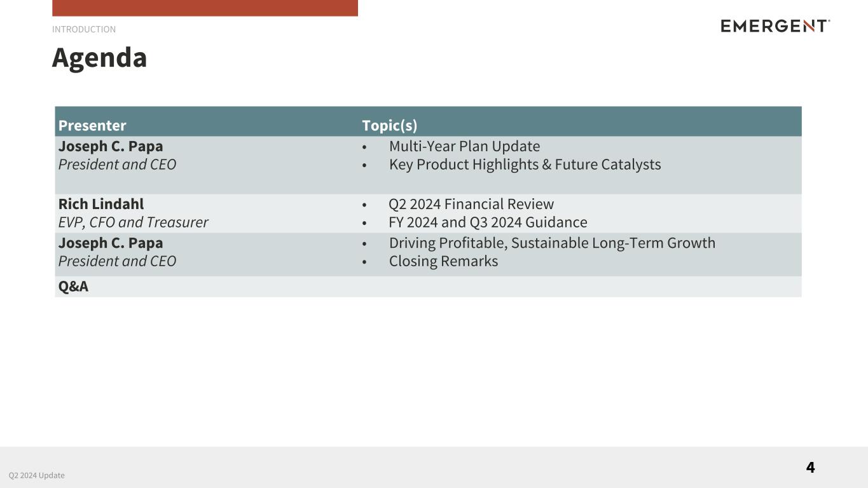Click the Emergent logo
868x488 pixels.
click(775, 26)
